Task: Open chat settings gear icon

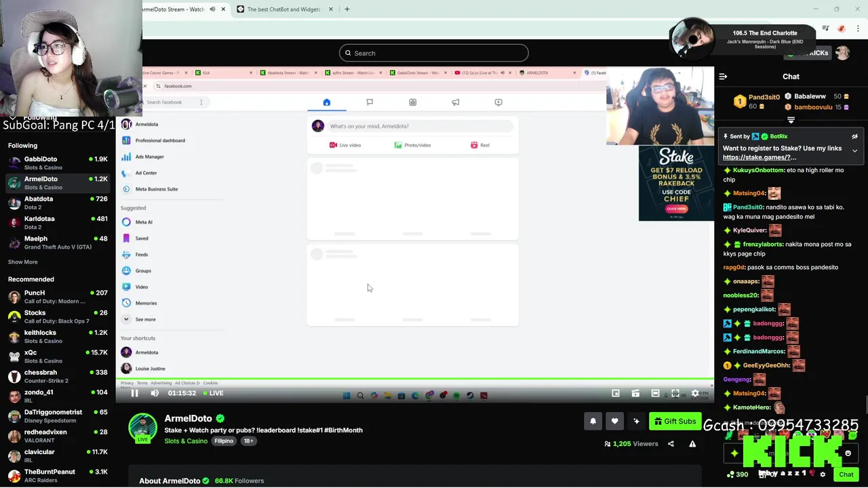Action: (x=823, y=474)
